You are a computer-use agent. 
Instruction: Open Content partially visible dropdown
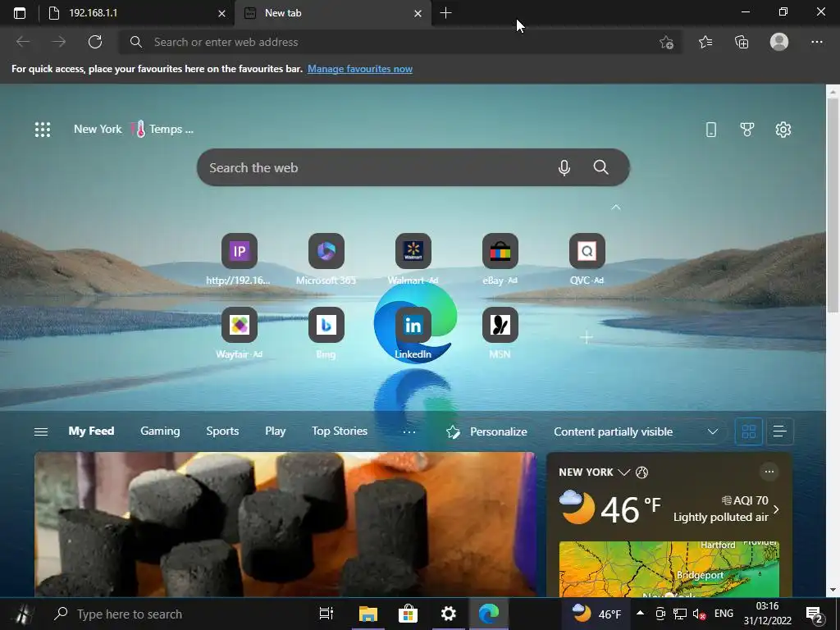(x=636, y=431)
